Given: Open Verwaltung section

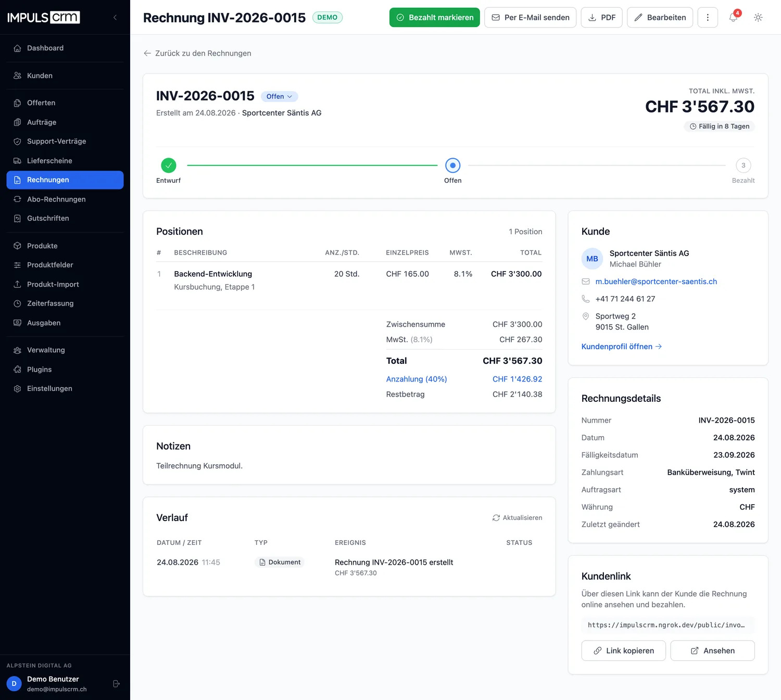Looking at the screenshot, I should pos(65,350).
